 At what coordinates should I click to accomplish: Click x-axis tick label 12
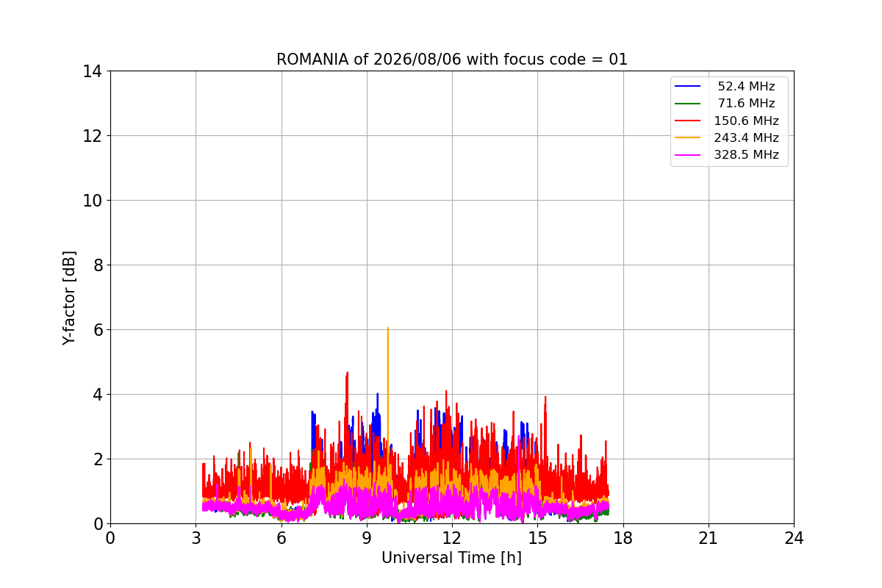point(452,538)
